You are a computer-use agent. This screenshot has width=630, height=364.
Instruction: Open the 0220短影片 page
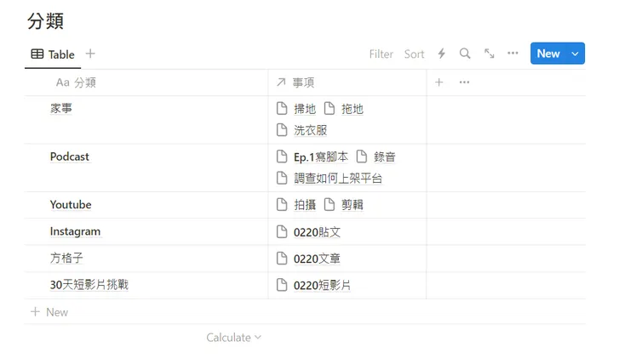click(x=321, y=286)
